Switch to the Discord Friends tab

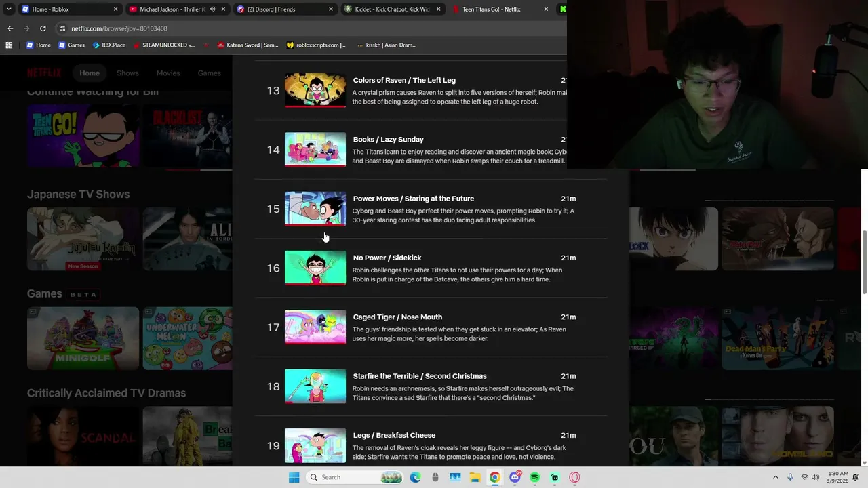tap(284, 9)
